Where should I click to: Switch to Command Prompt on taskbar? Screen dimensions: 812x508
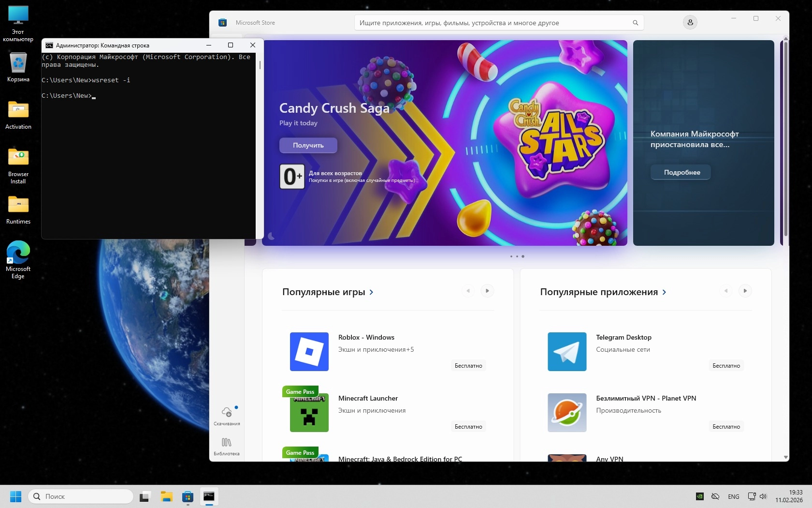tap(209, 496)
